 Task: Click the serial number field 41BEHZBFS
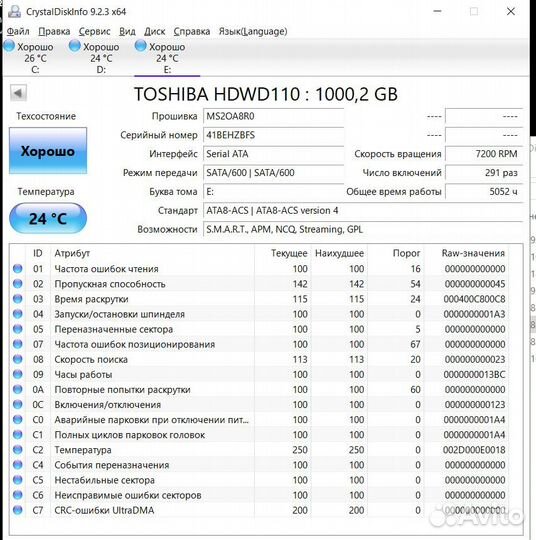pos(274,135)
